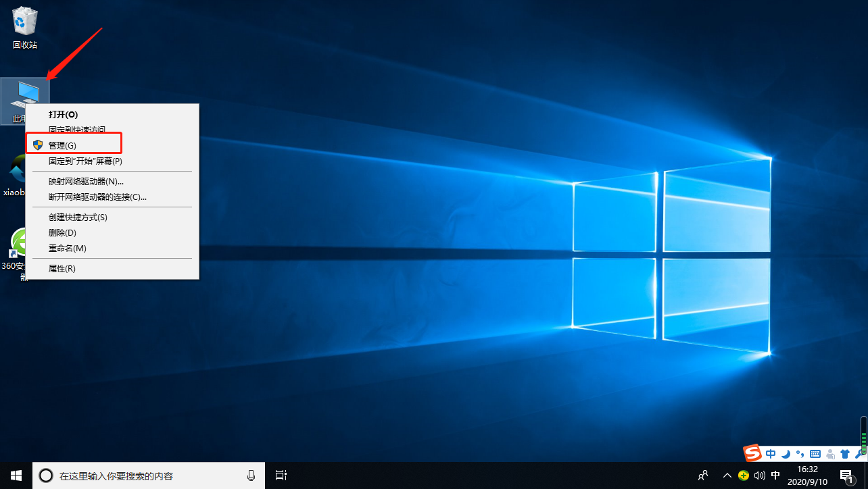
Task: Open the clock showing 16:32
Action: [x=807, y=475]
